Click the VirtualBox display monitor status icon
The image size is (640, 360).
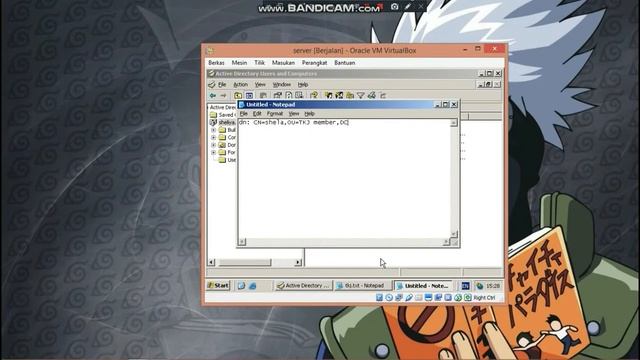pos(429,298)
